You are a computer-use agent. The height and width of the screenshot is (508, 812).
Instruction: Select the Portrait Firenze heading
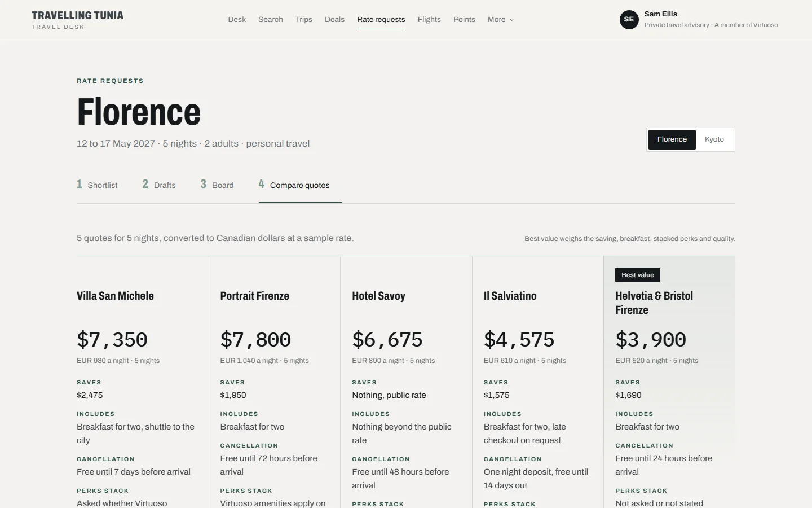254,296
